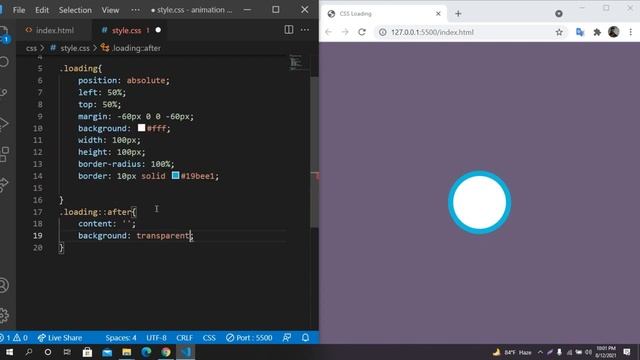Viewport: 640px width, 360px height.
Task: Open the notifications bell in VS Code
Action: [x=305, y=338]
